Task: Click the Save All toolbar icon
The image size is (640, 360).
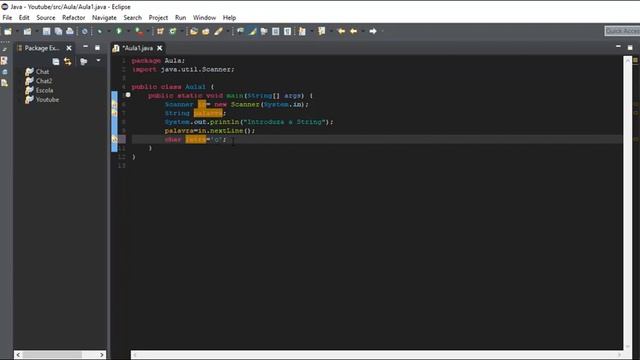Action: pos(58,31)
